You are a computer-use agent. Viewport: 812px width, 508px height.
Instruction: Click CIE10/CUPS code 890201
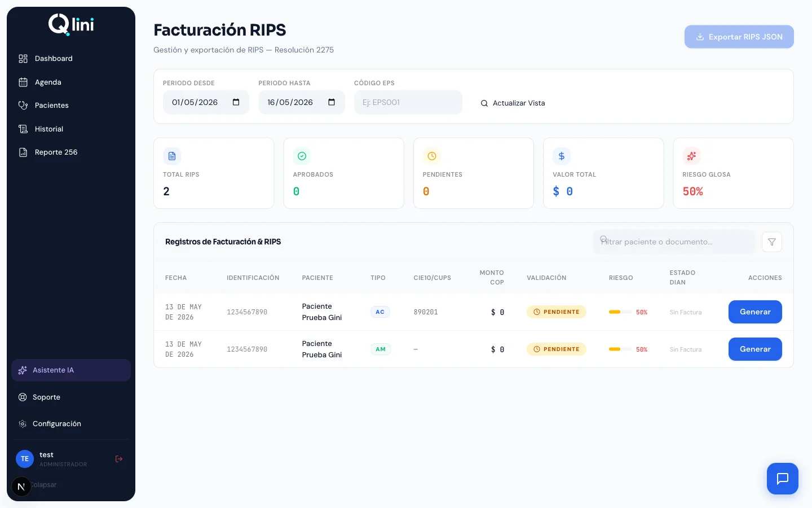(x=426, y=312)
